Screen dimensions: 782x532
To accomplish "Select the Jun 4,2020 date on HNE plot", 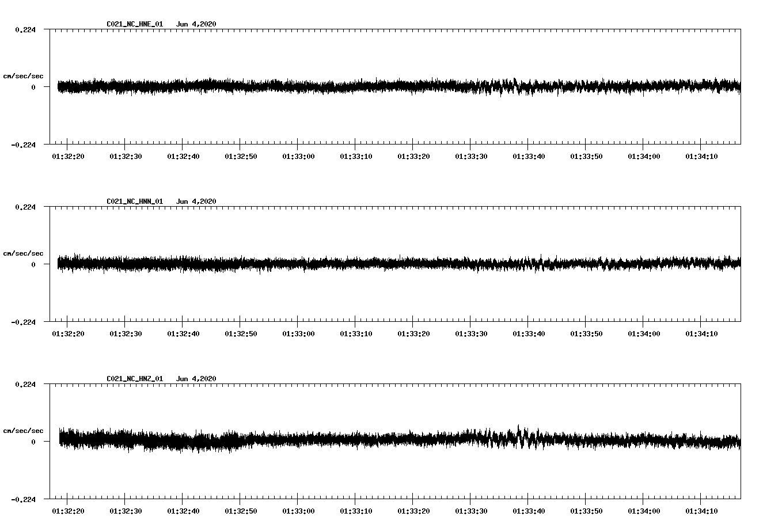I will point(196,24).
